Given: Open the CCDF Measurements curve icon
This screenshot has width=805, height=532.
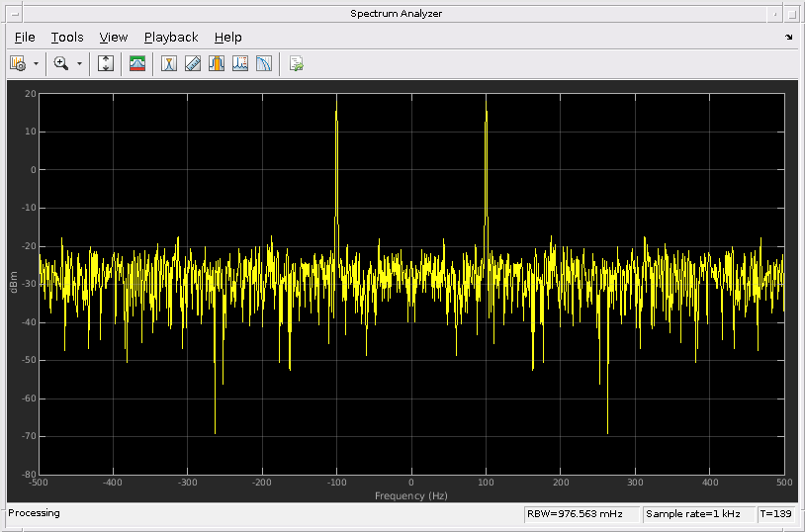Looking at the screenshot, I should pos(264,63).
